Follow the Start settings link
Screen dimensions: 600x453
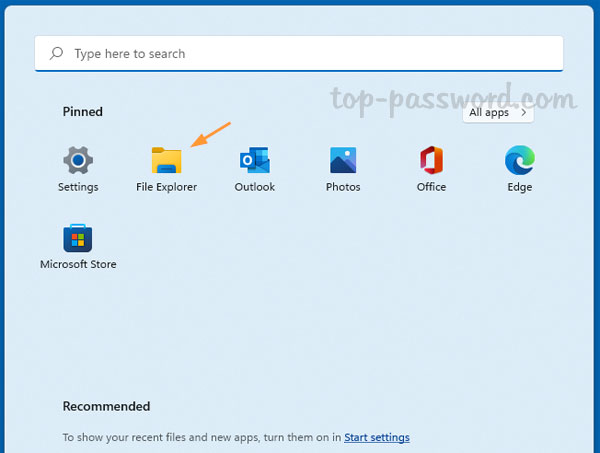[x=376, y=437]
